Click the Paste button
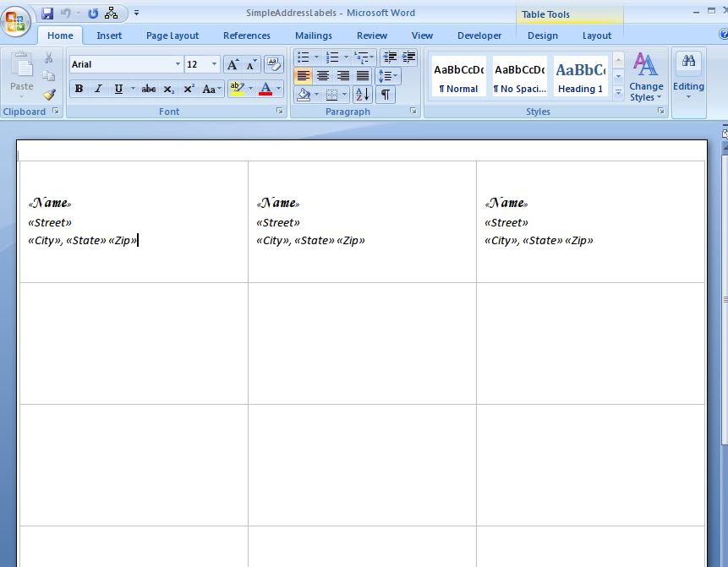728x567 pixels. [x=21, y=75]
